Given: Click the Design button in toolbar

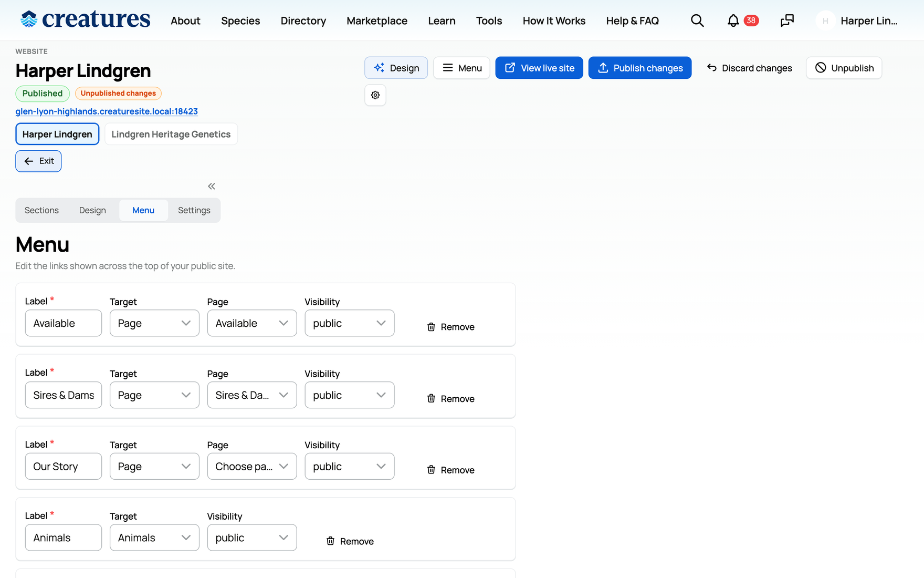Looking at the screenshot, I should point(396,68).
